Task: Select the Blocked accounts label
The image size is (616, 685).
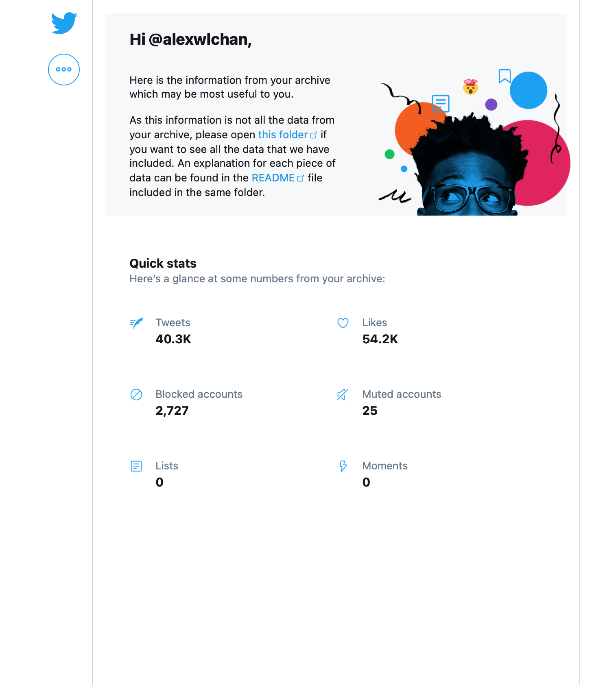Action: click(x=199, y=394)
